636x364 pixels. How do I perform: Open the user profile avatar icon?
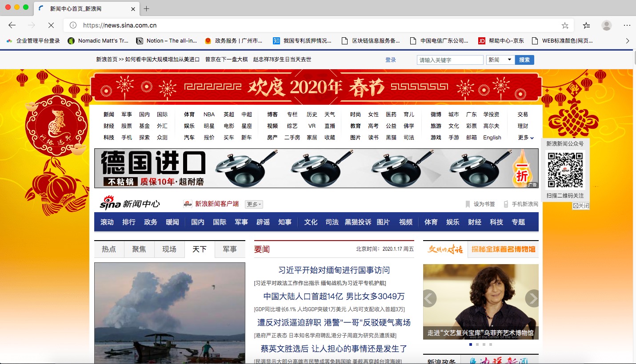(607, 25)
